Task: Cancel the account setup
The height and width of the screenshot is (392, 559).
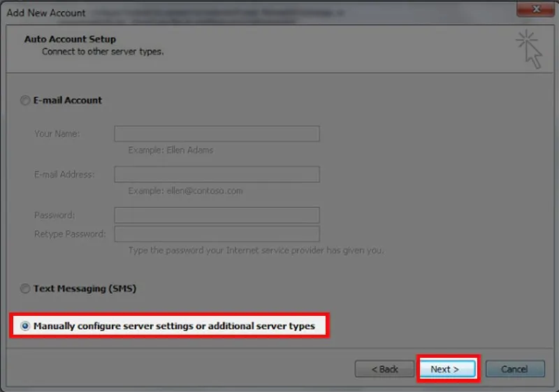Action: point(514,369)
